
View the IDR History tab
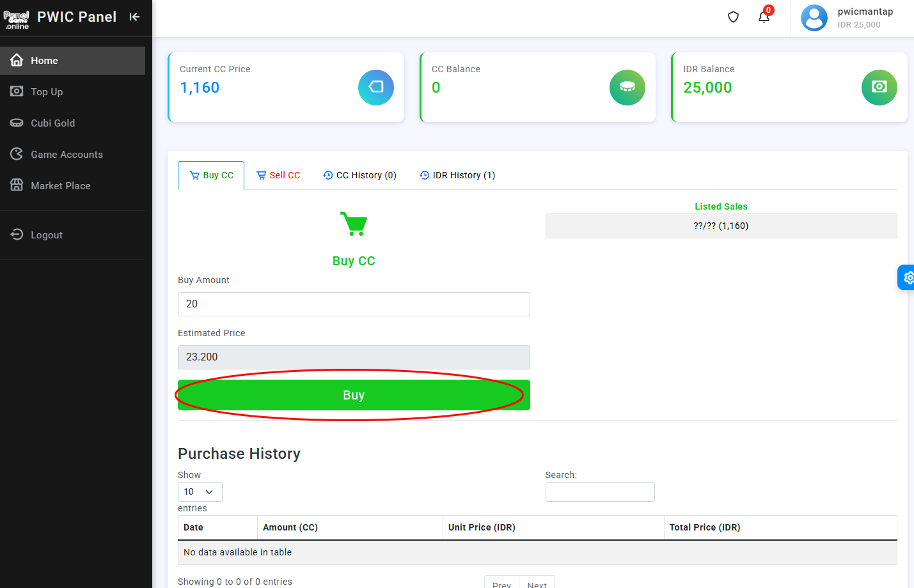pos(457,176)
